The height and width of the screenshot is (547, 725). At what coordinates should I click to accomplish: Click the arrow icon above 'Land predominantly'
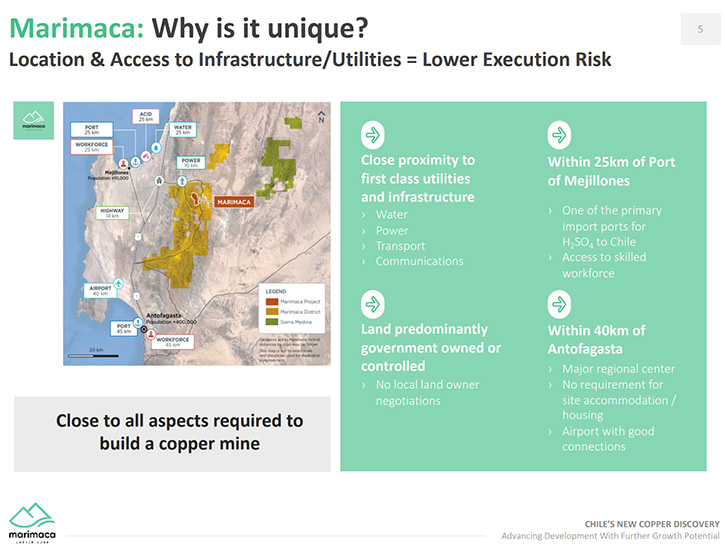click(x=373, y=304)
